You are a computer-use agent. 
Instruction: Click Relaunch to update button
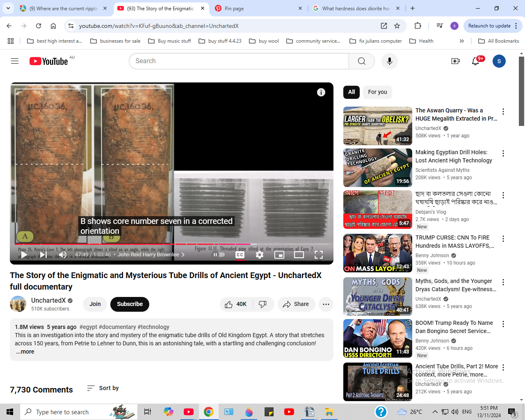click(493, 26)
